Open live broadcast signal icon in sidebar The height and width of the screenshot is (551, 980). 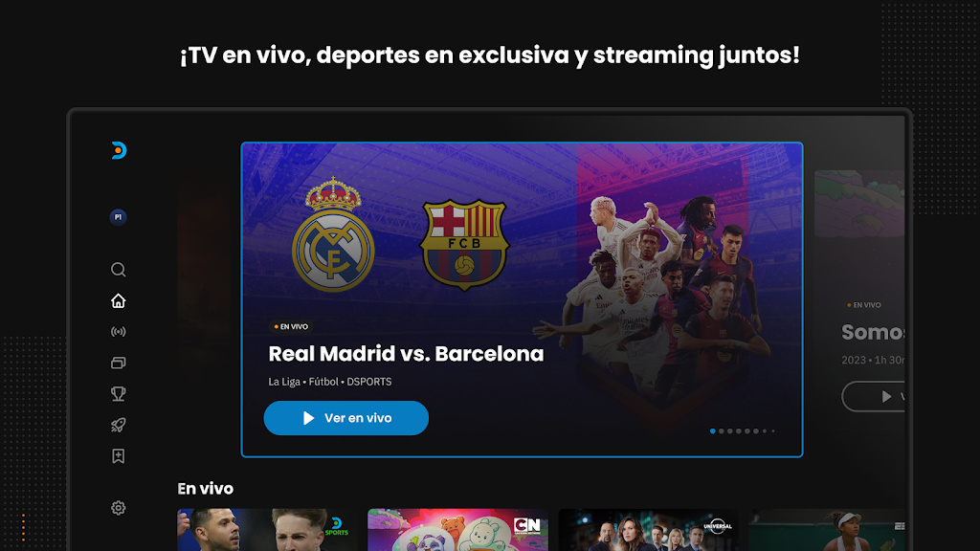coord(118,332)
